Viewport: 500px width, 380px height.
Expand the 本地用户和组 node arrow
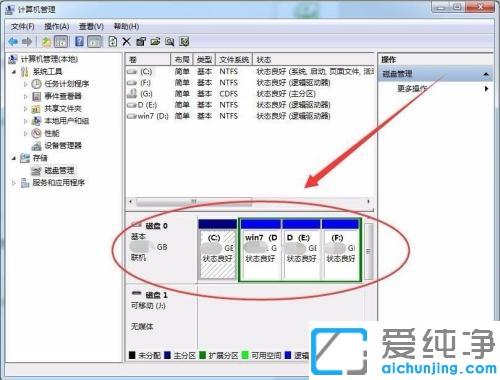point(26,121)
